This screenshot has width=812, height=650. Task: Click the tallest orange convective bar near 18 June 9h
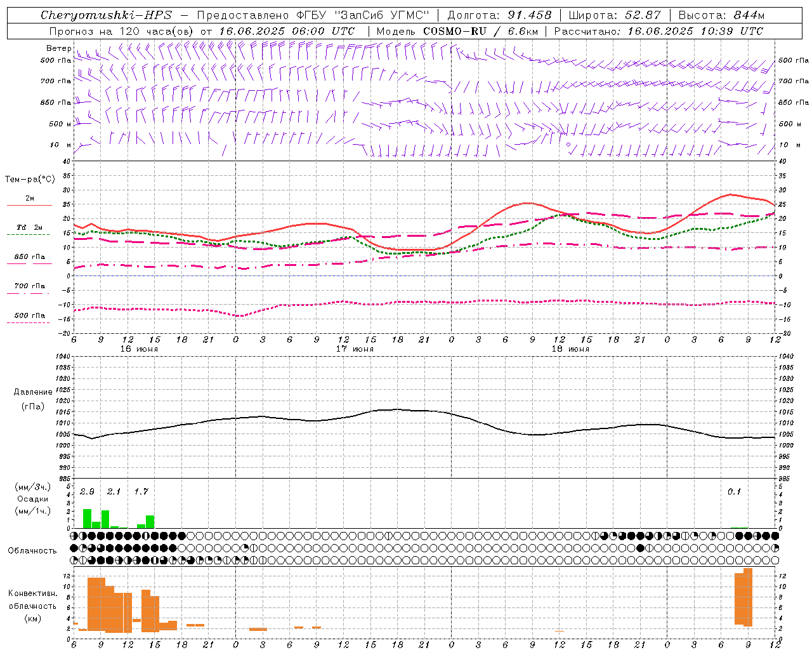click(x=748, y=597)
